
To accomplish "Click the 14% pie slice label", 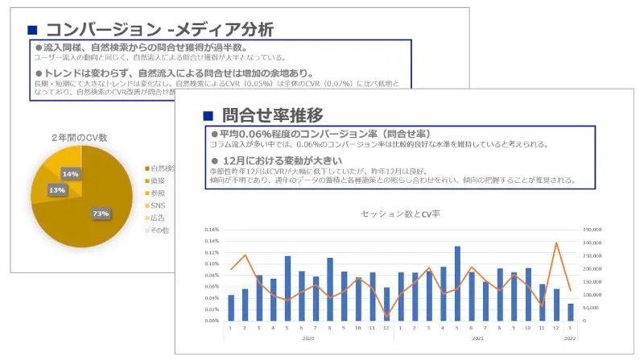I will (70, 174).
